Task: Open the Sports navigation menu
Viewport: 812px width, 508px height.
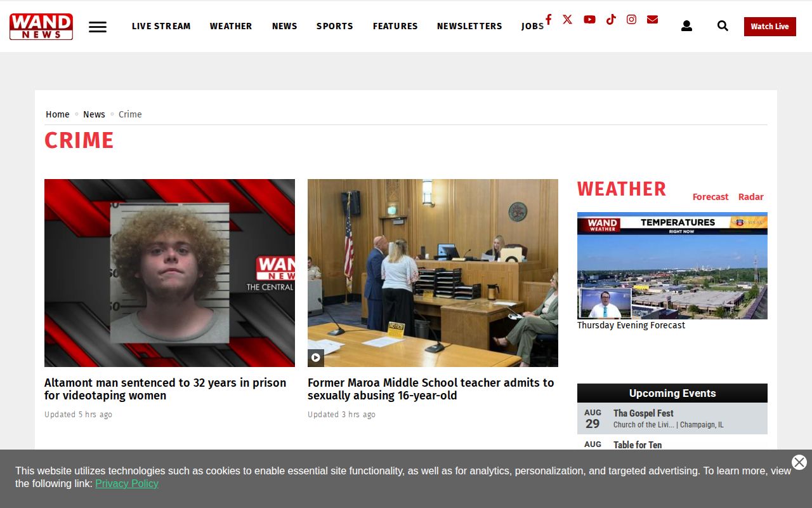Action: pos(335,26)
